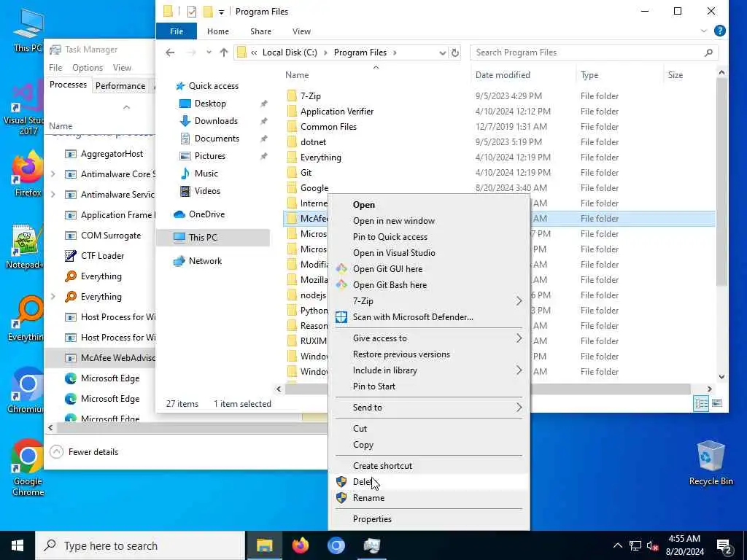Open Firefox from the taskbar
This screenshot has width=747, height=560.
[300, 545]
